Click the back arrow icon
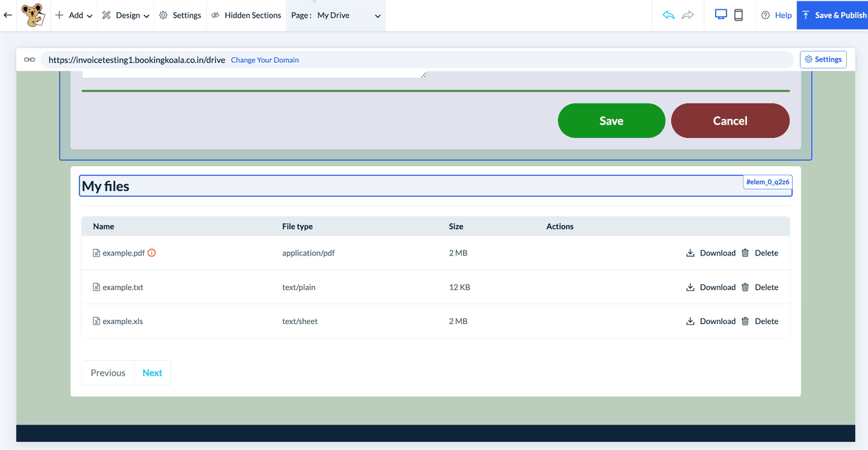The height and width of the screenshot is (450, 868). 8,15
